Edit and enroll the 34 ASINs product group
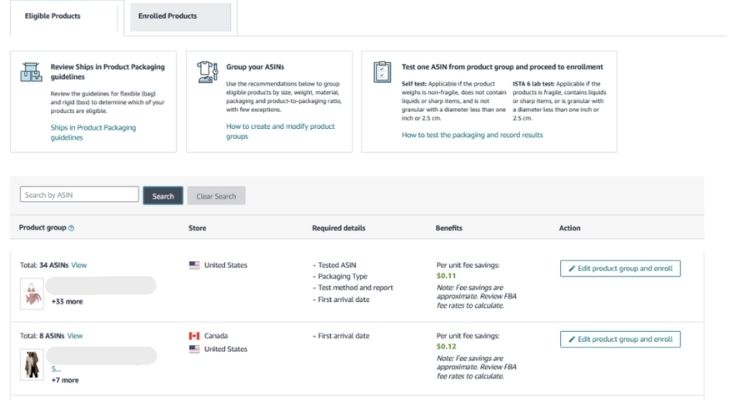Viewport: 750px width, 400px height. coord(620,268)
